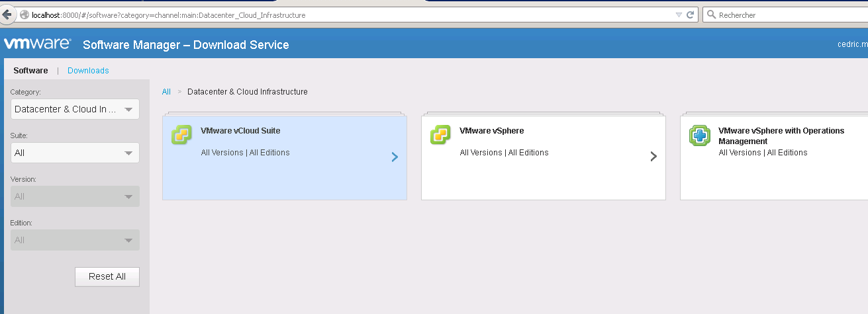Expand vCloud Suite card with blue chevron
Viewport: 868px width, 314px height.
point(395,157)
